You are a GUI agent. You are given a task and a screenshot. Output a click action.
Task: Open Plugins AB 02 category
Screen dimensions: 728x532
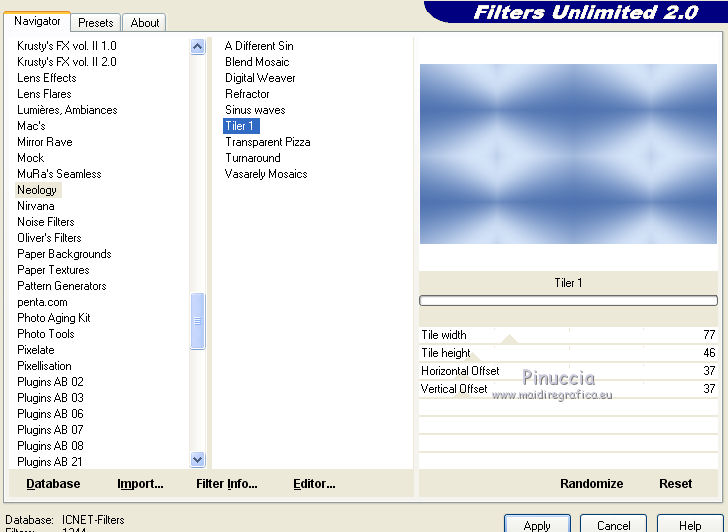50,382
